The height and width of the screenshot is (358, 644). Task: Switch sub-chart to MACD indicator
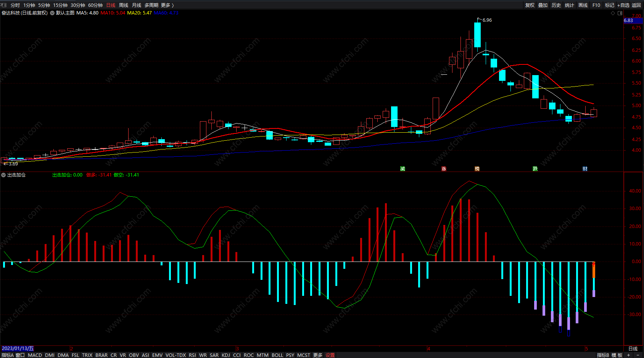[x=35, y=355]
